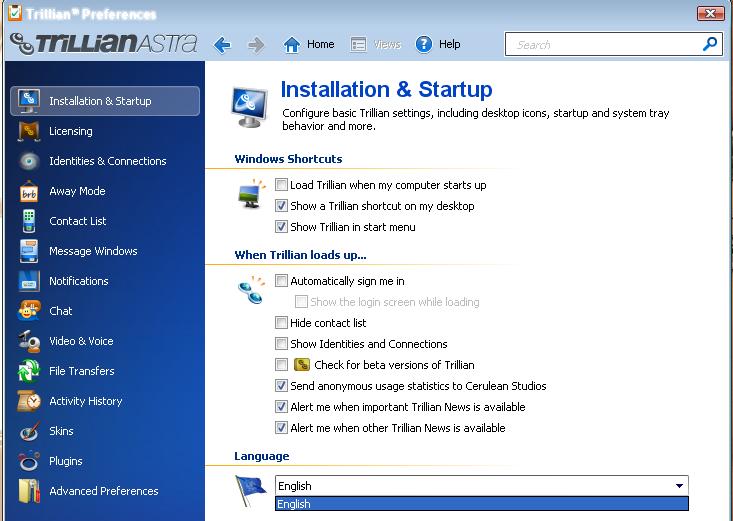This screenshot has height=521, width=733.
Task: Open the Activity History label
Action: pos(86,401)
